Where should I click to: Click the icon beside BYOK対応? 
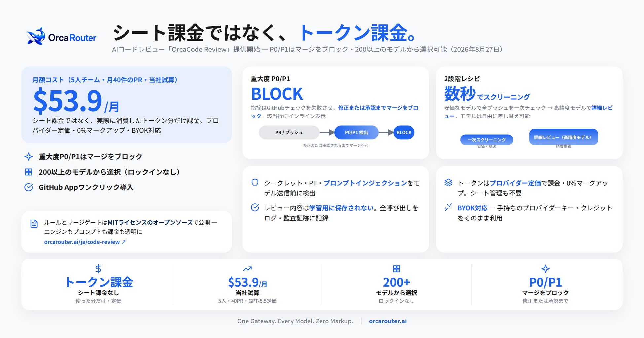(448, 207)
